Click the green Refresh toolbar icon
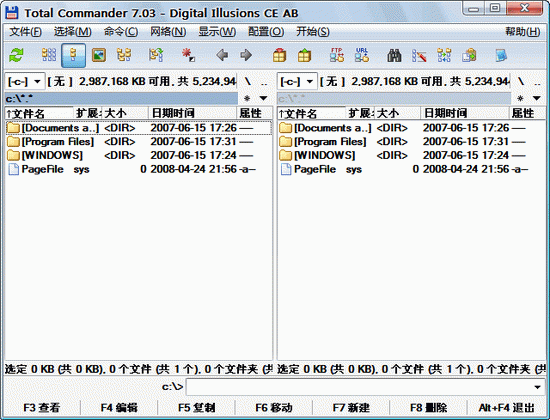This screenshot has height=420, width=550. [16, 55]
